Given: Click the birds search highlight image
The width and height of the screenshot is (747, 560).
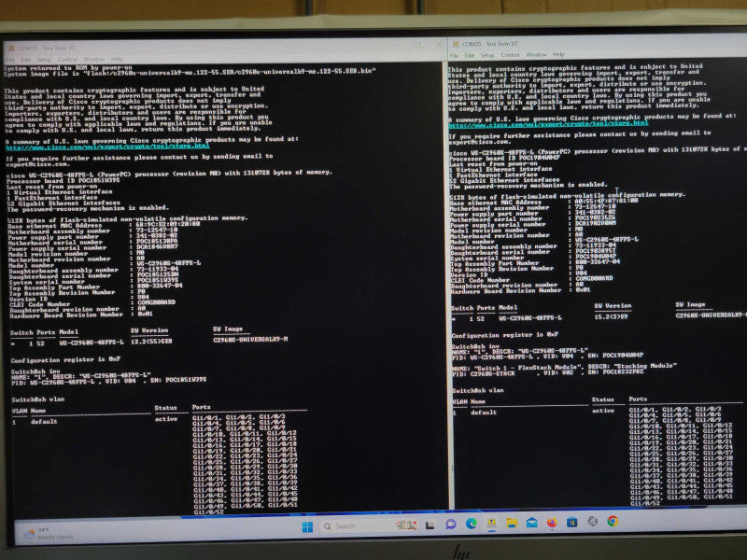Looking at the screenshot, I should [x=406, y=525].
